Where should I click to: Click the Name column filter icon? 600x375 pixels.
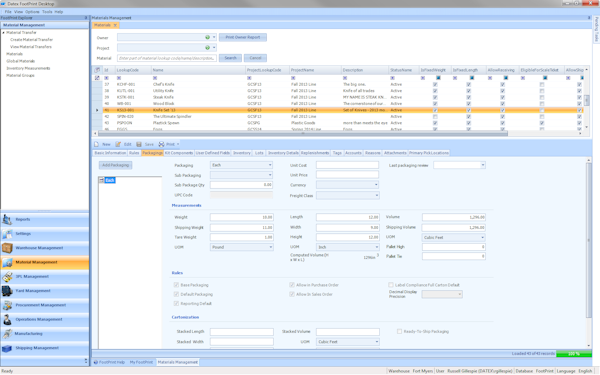(x=155, y=78)
